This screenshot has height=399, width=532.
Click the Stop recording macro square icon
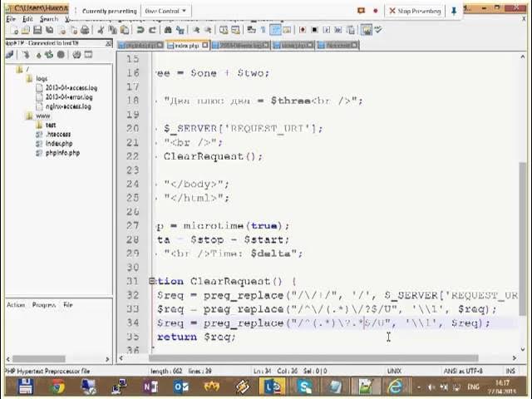314,30
